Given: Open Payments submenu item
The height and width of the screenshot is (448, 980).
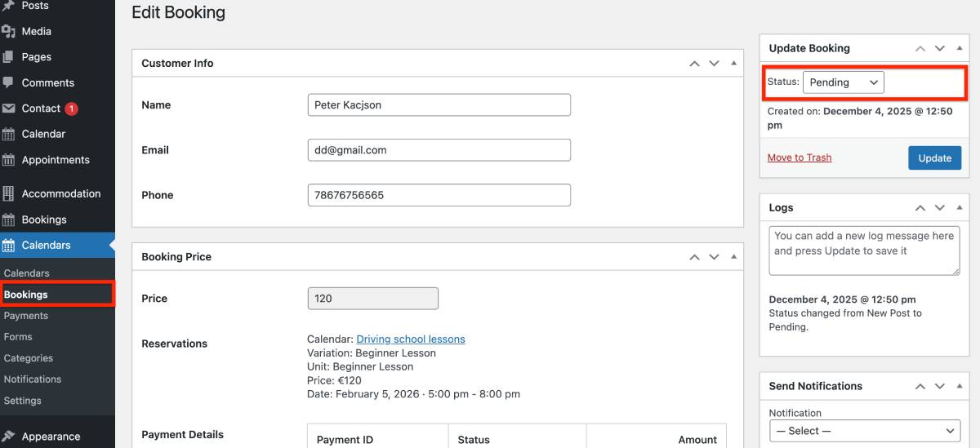Looking at the screenshot, I should [26, 316].
